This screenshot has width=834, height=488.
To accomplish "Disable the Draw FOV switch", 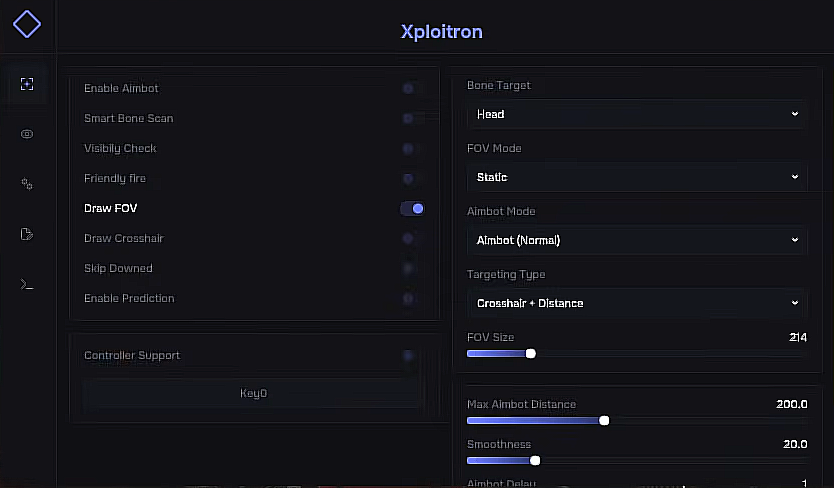I will tap(412, 209).
